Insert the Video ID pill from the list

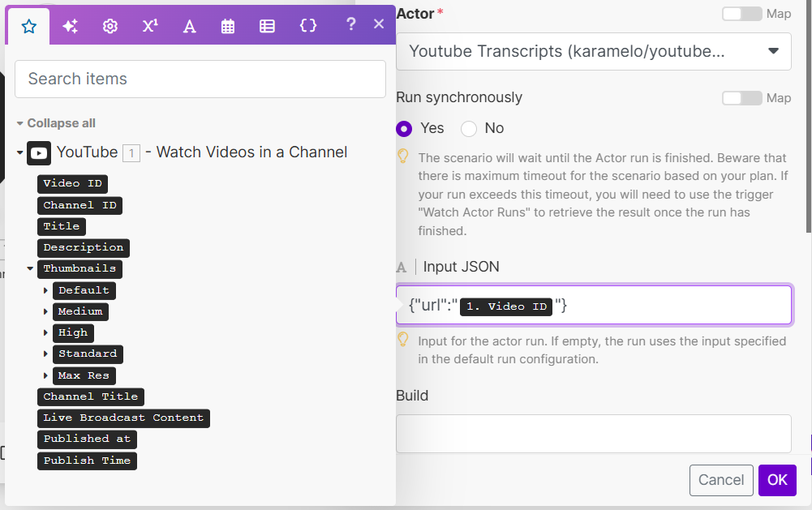tap(72, 183)
